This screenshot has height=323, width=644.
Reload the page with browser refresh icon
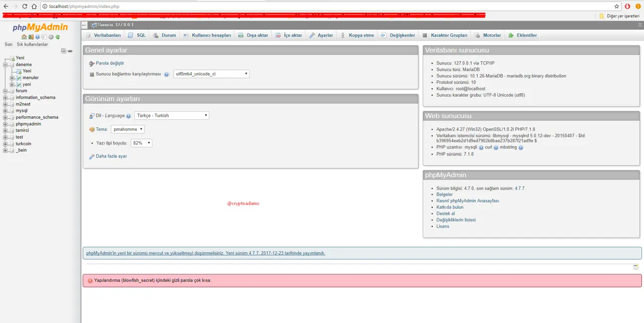(x=25, y=7)
